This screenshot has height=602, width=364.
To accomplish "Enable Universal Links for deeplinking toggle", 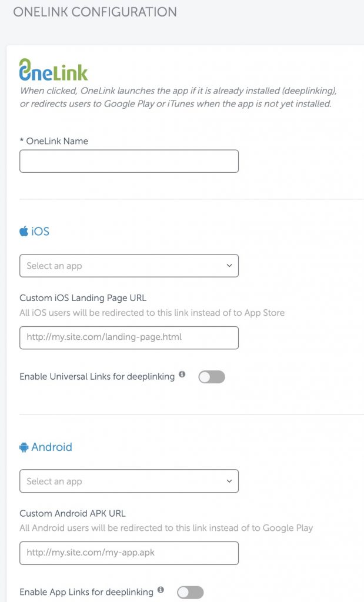I will (x=212, y=377).
